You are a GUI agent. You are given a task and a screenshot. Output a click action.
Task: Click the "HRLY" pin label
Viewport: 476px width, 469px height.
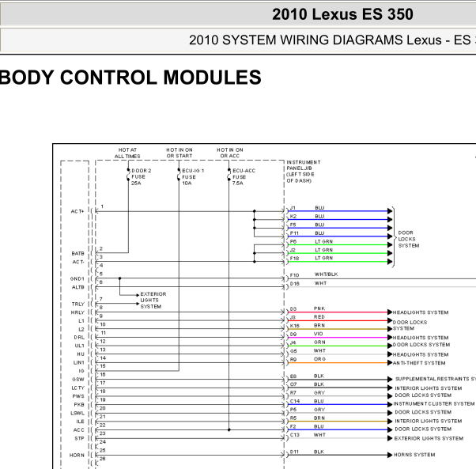(77, 312)
